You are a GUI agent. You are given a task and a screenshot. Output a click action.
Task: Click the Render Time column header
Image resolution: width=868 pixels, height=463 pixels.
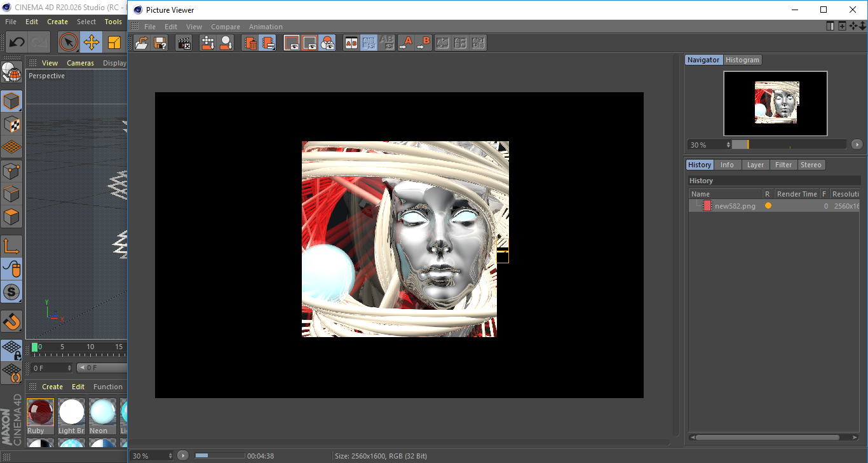coord(797,194)
